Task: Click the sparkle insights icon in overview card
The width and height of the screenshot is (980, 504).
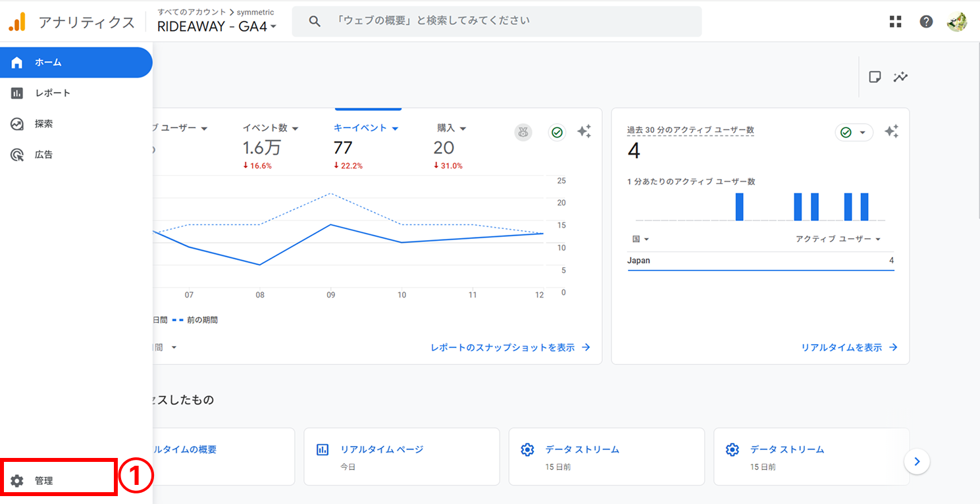Action: point(584,132)
